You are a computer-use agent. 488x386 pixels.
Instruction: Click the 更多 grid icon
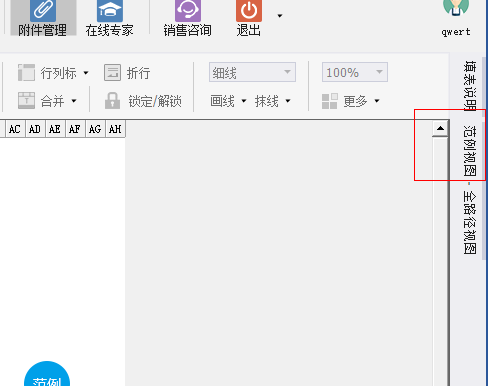(x=330, y=101)
